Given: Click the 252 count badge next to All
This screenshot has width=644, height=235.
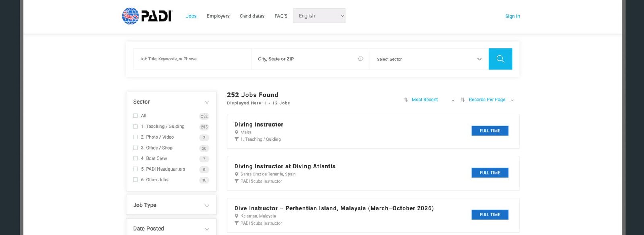Looking at the screenshot, I should pos(204,116).
